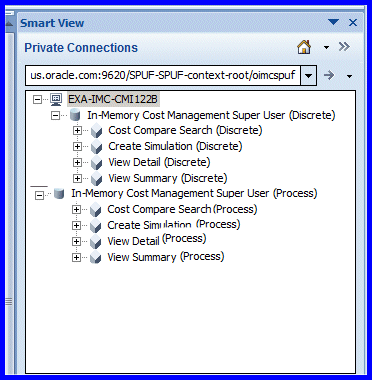372x380 pixels.
Task: Close the Smart View panel
Action: [353, 23]
